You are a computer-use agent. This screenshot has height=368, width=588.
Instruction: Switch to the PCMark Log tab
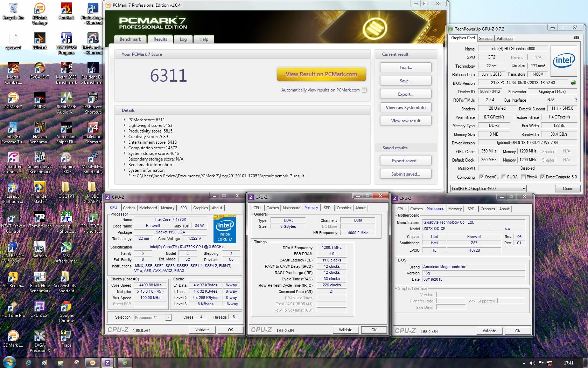pos(183,39)
